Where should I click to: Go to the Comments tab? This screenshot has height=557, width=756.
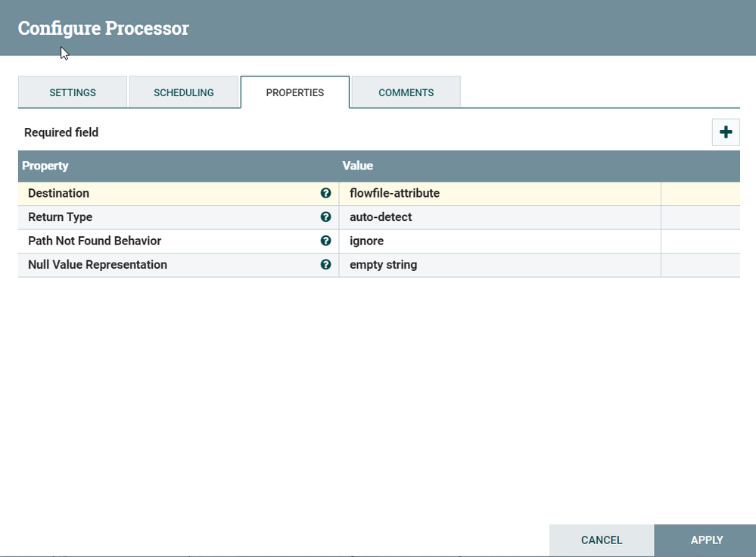pos(406,92)
